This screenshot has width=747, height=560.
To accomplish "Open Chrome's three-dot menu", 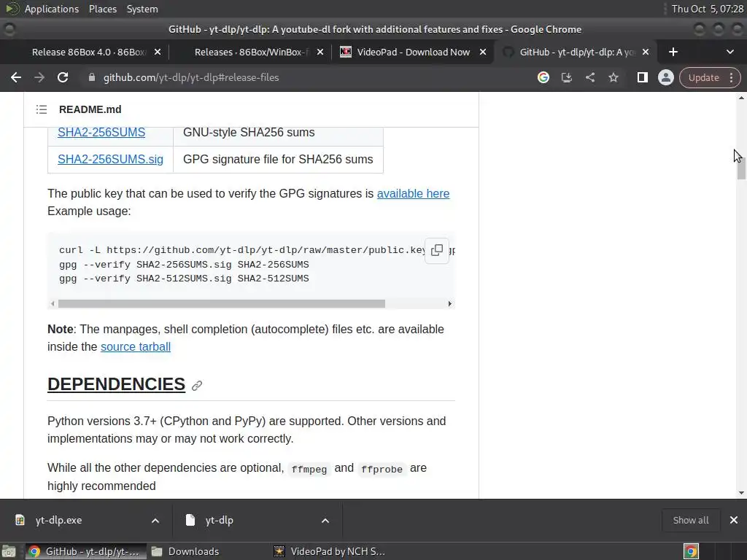I will pyautogui.click(x=732, y=77).
